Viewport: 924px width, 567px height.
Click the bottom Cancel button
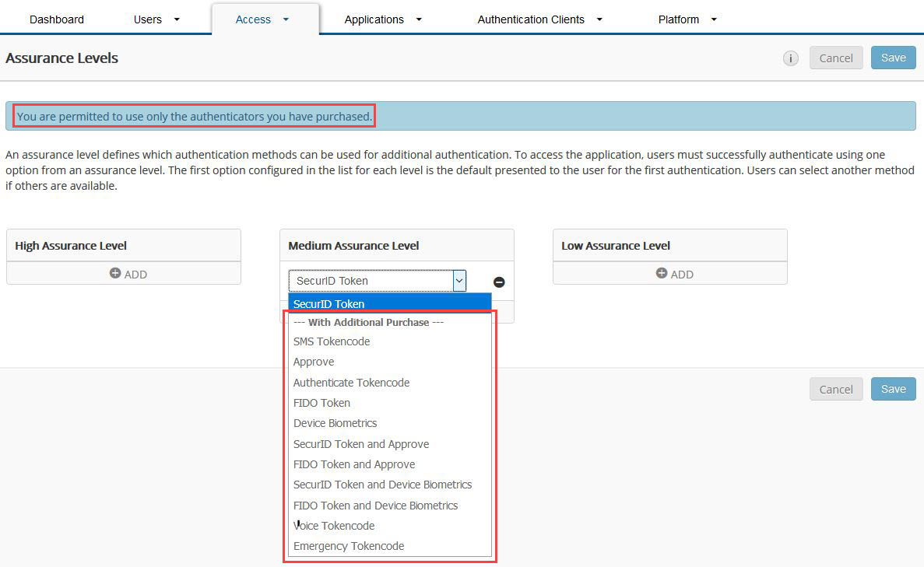click(836, 389)
